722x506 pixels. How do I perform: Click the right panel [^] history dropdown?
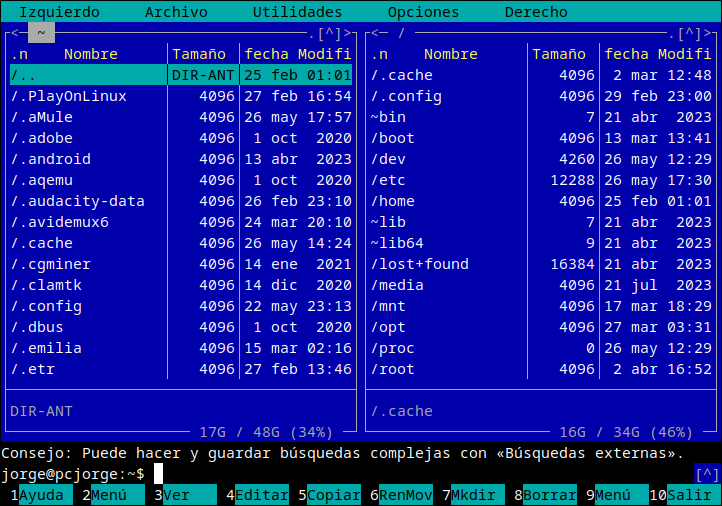[690, 33]
